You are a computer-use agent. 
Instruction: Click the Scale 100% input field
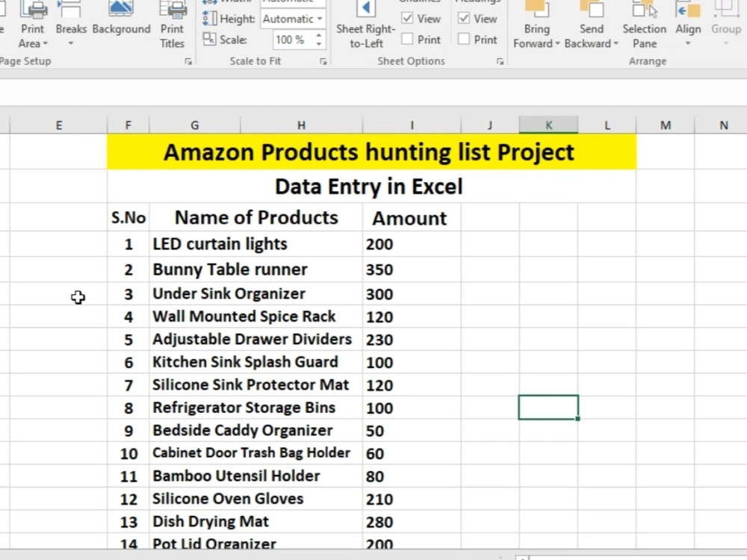294,40
